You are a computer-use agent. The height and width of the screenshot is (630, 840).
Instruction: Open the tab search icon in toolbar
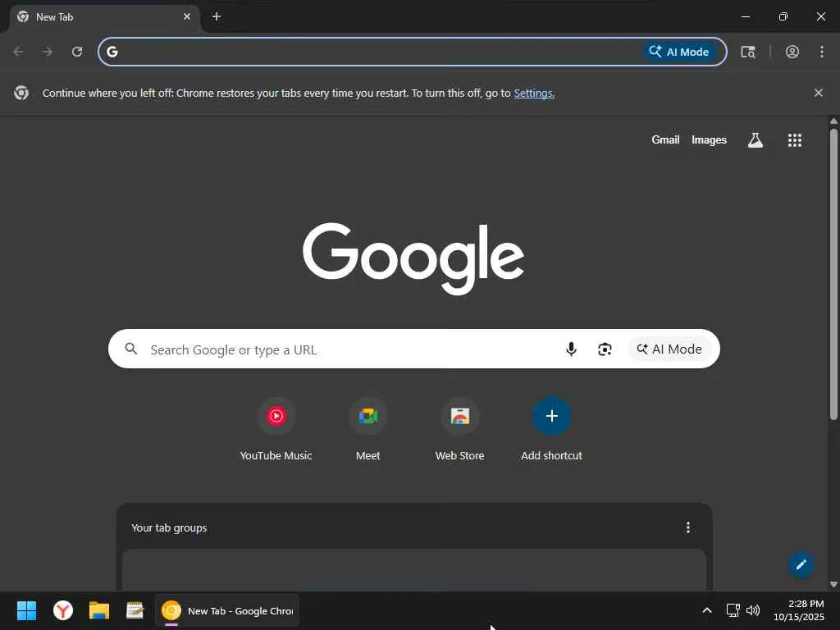[748, 52]
